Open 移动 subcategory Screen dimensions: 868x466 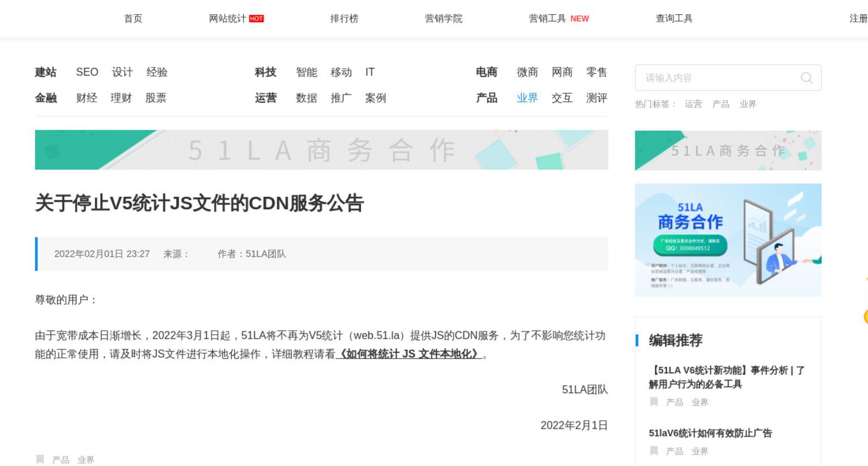click(x=341, y=72)
